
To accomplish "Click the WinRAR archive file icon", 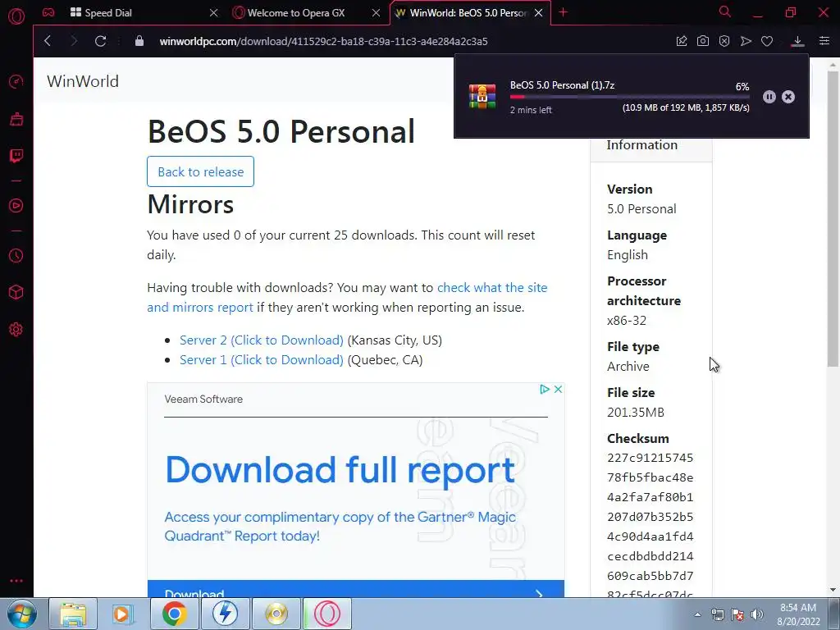I will [482, 97].
